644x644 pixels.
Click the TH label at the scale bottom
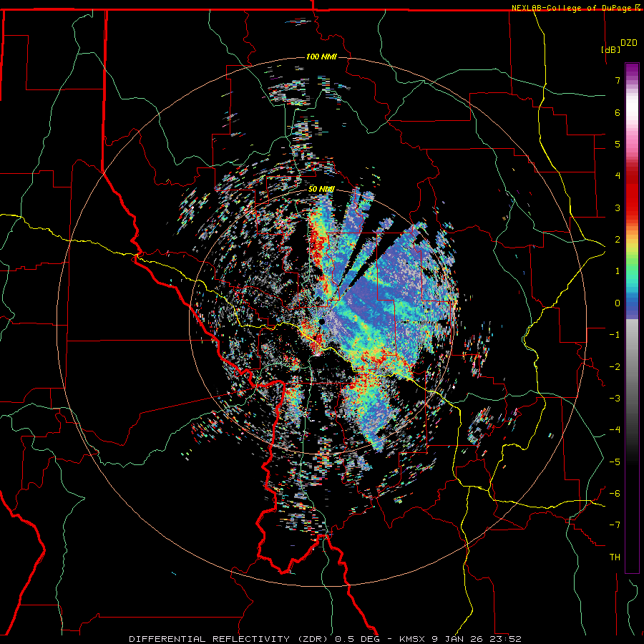coord(615,557)
